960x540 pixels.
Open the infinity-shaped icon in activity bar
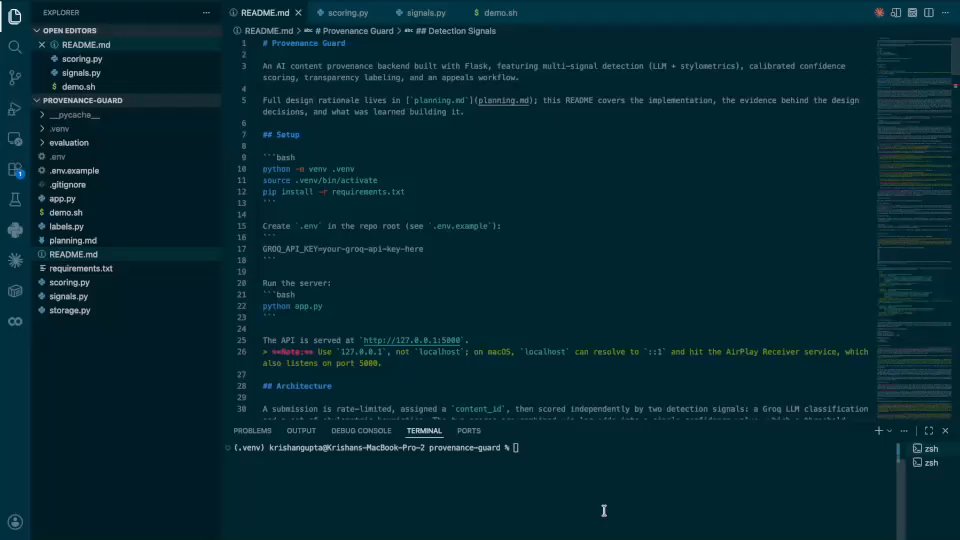pyautogui.click(x=15, y=321)
